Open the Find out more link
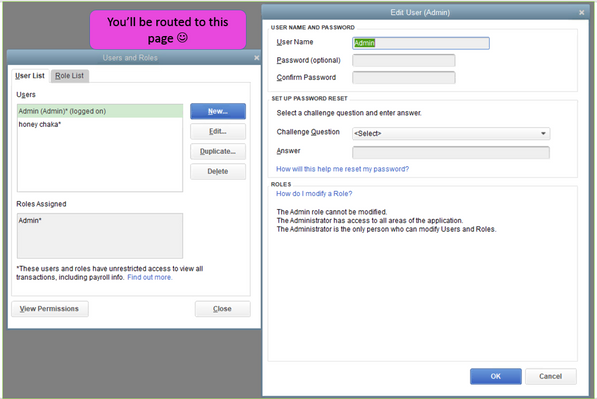Image resolution: width=597 pixels, height=399 pixels. [150, 277]
